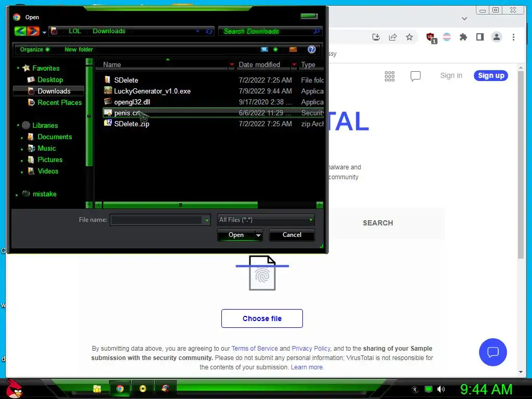The image size is (532, 399).
Task: Open Videos library
Action: click(x=48, y=171)
